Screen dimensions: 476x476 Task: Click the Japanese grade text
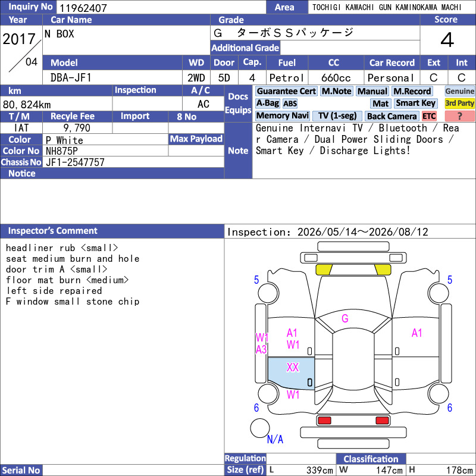[x=284, y=33]
